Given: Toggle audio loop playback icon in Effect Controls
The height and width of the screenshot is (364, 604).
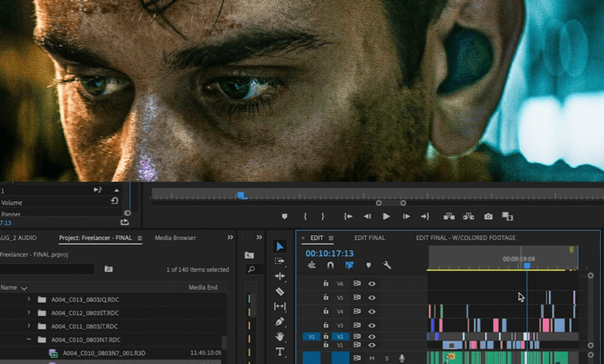Looking at the screenshot, I should click(x=98, y=190).
